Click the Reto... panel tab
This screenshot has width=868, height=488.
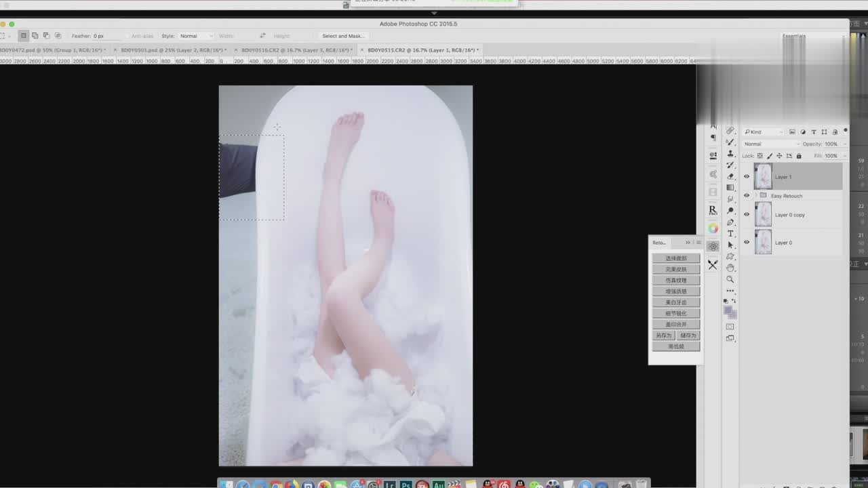tap(659, 243)
